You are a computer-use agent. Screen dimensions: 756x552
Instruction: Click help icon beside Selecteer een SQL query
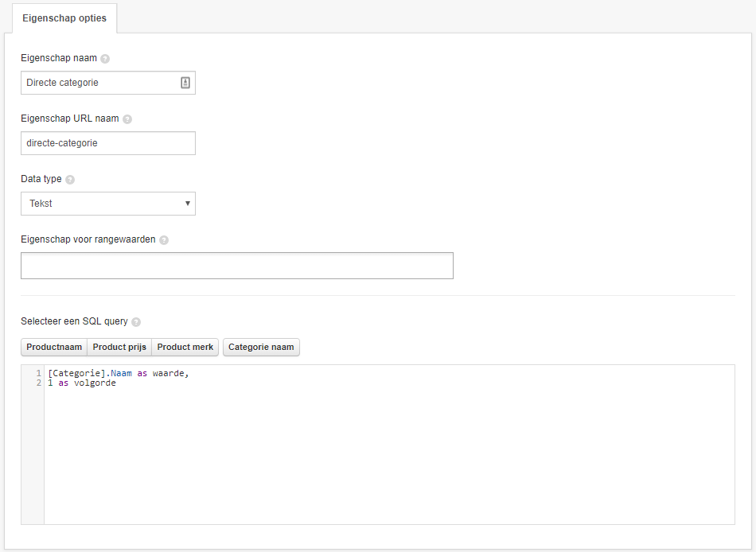[x=136, y=322]
